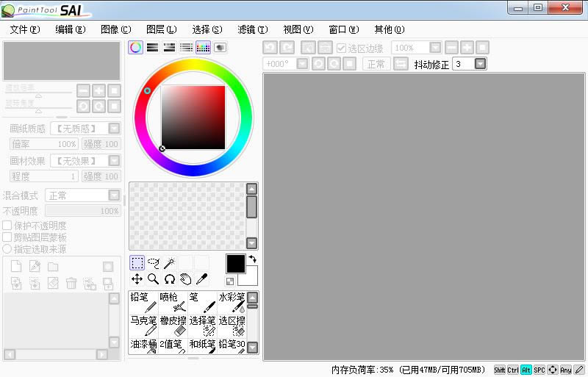
Task: Open the 抖动修正 stabilizer dropdown
Action: click(x=481, y=64)
